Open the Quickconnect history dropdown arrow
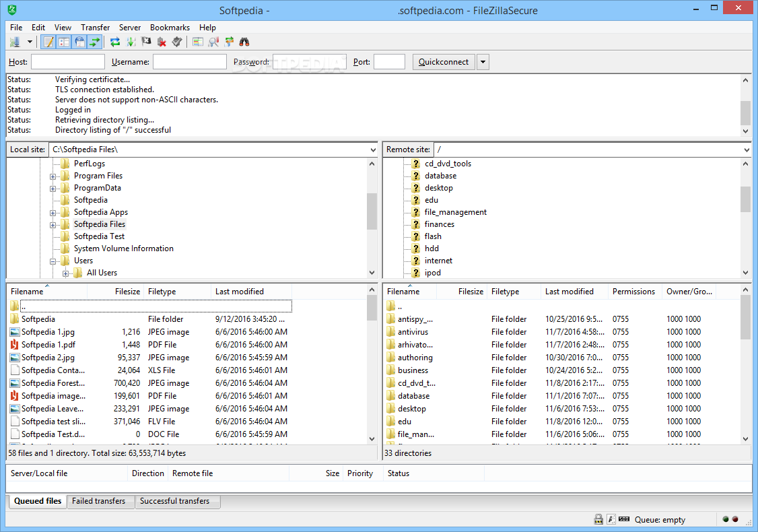The image size is (758, 532). click(x=483, y=62)
